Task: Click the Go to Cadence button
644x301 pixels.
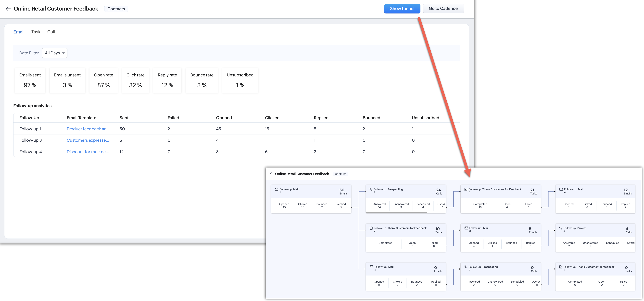Action: (443, 9)
